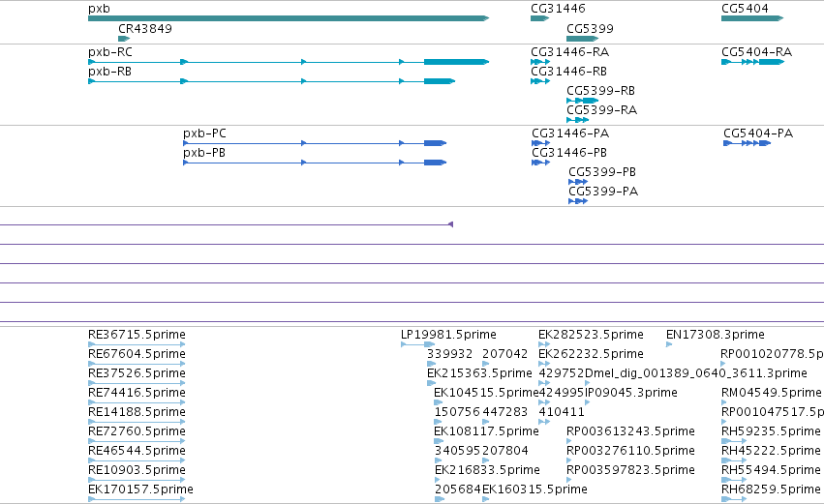Click the CR43849 gene arrow glyph

click(x=124, y=39)
